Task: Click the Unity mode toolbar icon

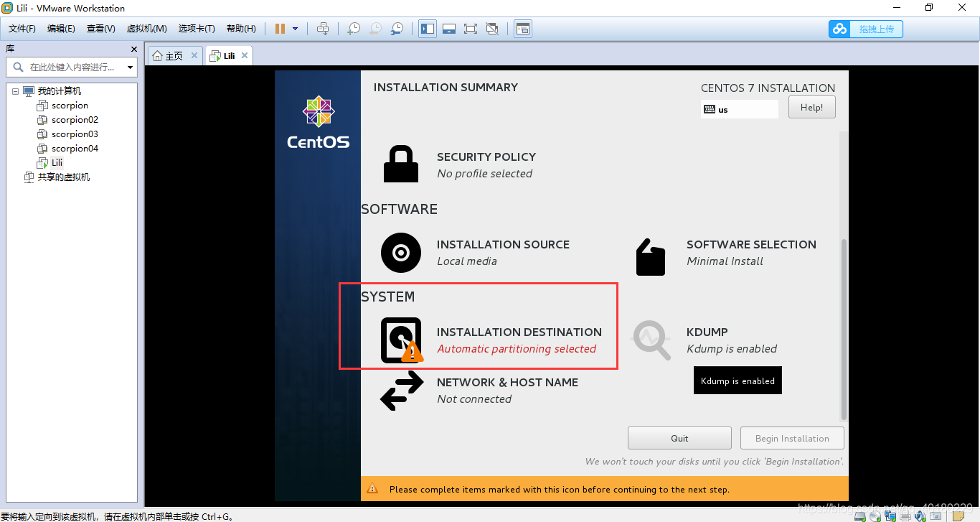Action: click(492, 29)
